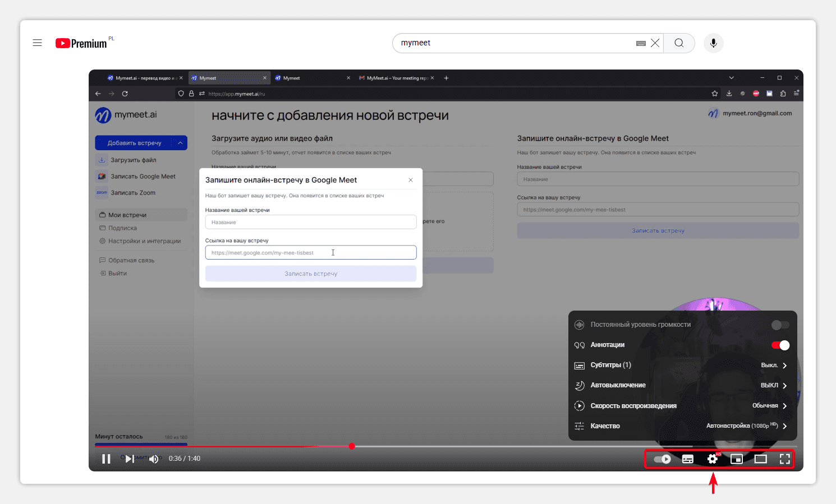836x504 pixels.
Task: Click the right panel's Записать встречу button
Action: pyautogui.click(x=658, y=230)
